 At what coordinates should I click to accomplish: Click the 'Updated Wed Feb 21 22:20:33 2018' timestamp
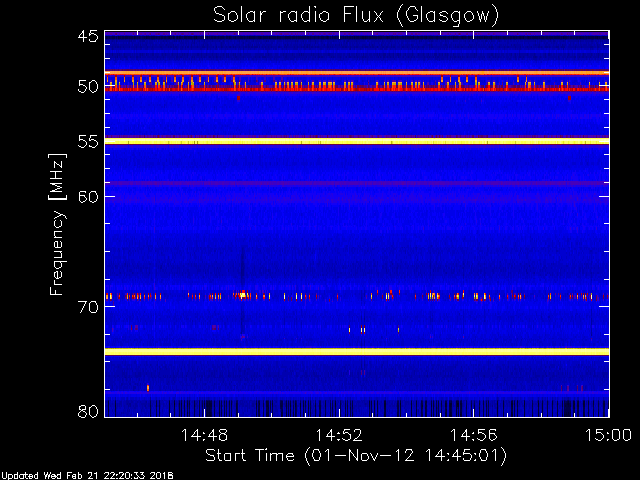[87, 476]
